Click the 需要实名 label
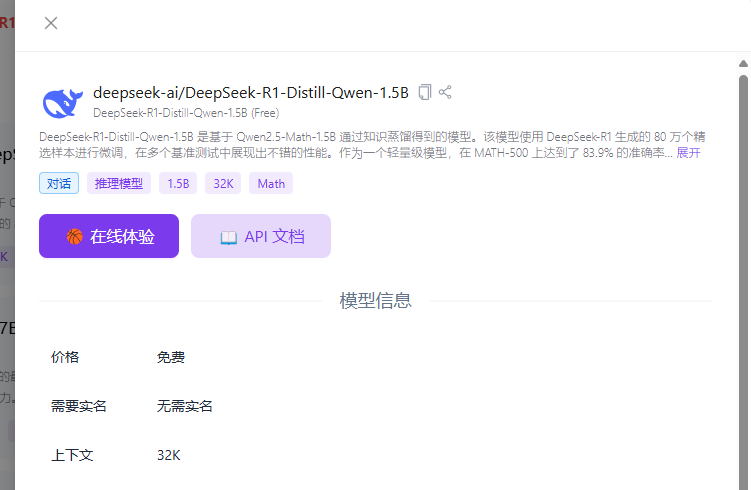 [79, 406]
